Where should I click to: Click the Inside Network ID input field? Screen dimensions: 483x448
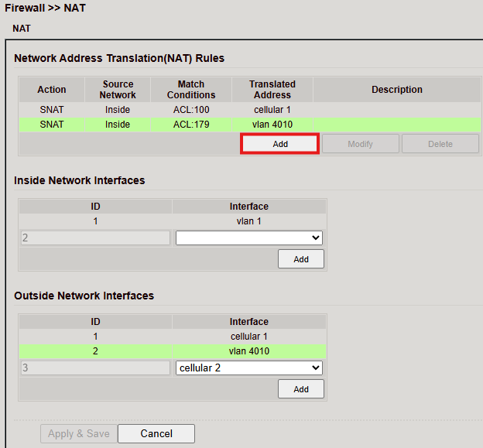pyautogui.click(x=94, y=238)
